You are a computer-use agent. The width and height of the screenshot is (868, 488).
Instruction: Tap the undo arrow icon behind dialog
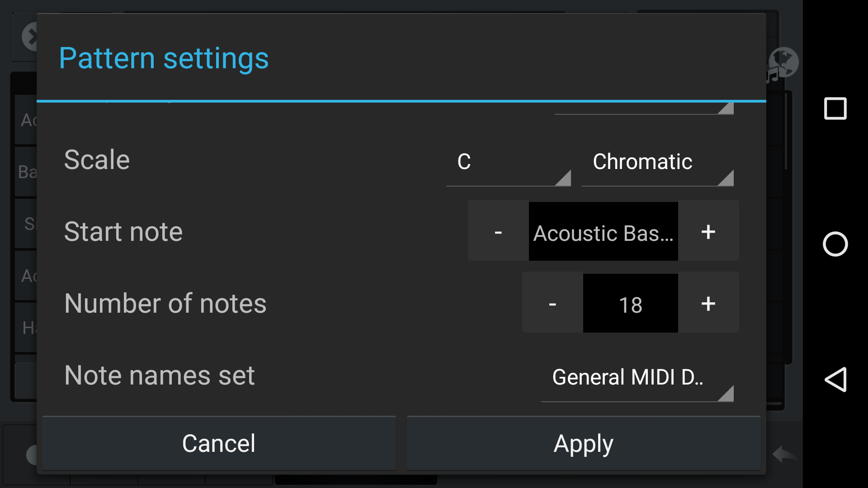click(x=784, y=454)
